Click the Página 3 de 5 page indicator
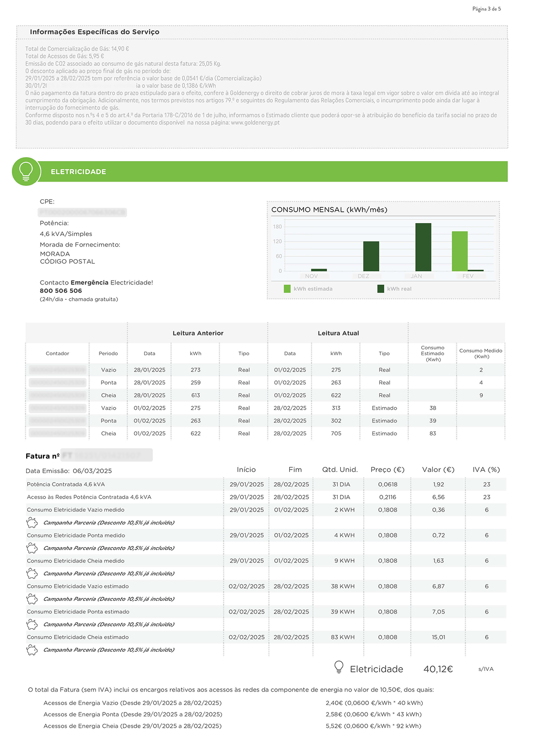This screenshot has width=534, height=756. [x=487, y=9]
